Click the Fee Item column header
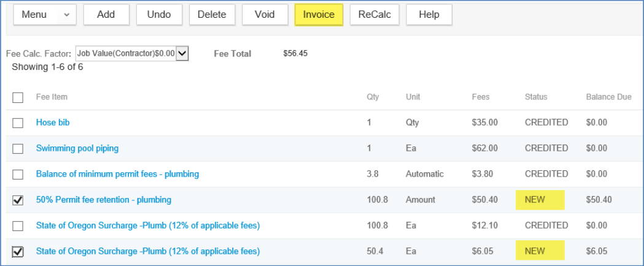 (x=52, y=97)
